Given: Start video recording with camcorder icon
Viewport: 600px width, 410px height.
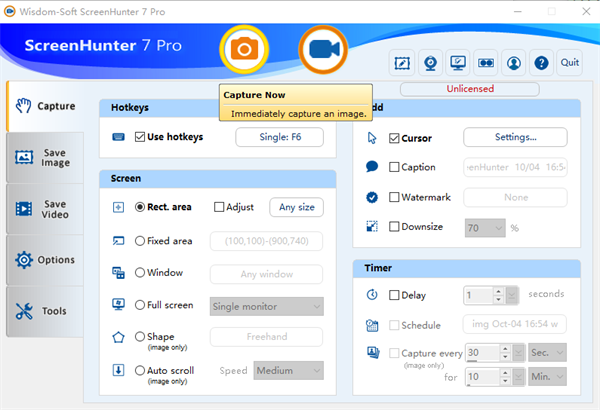Looking at the screenshot, I should 322,48.
